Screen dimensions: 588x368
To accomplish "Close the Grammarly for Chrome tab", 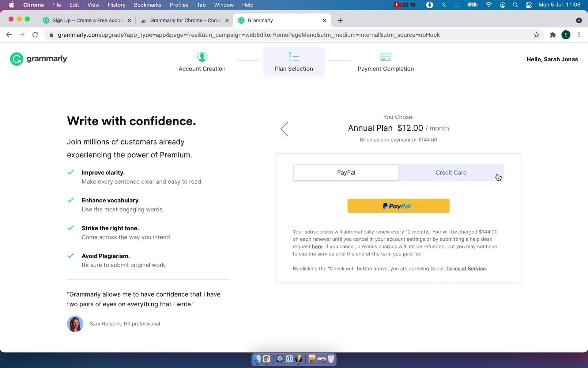I will [227, 21].
